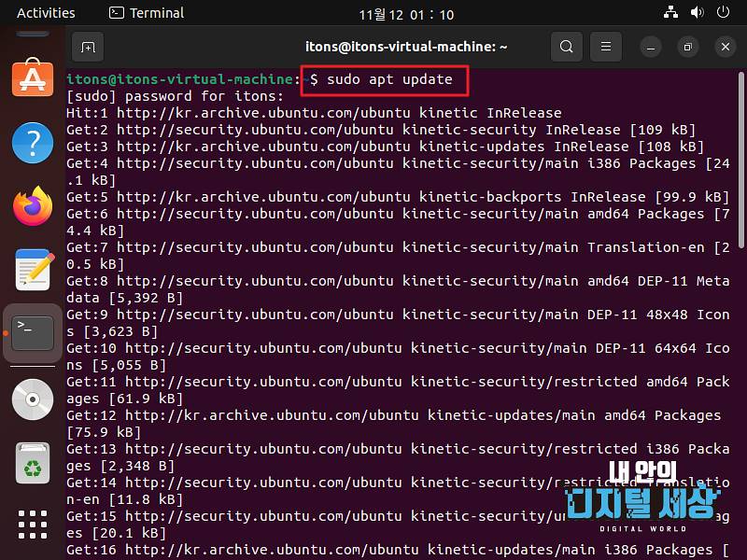Open the network status icon
The image size is (747, 560).
pos(670,12)
